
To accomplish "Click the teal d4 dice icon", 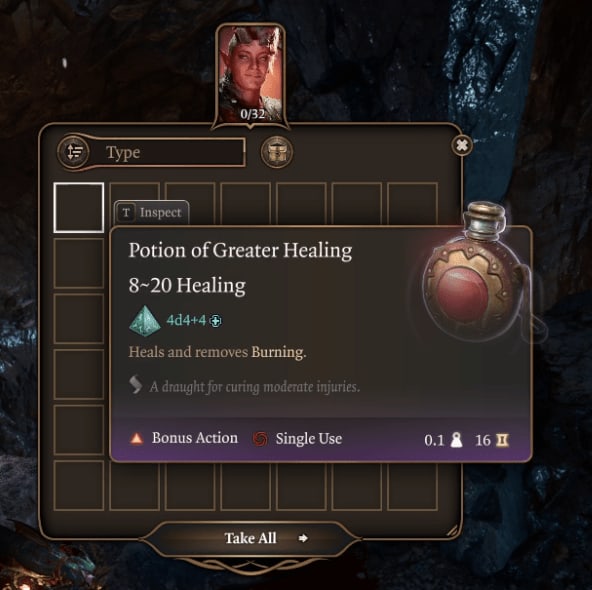I will 145,320.
